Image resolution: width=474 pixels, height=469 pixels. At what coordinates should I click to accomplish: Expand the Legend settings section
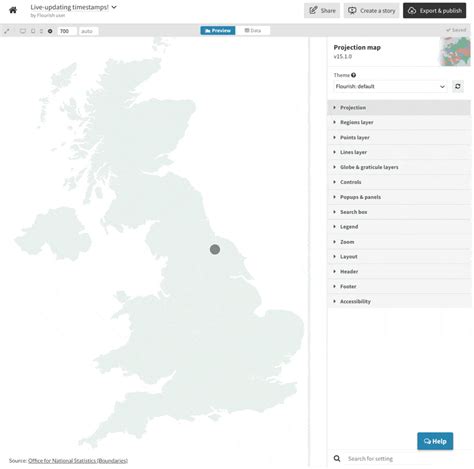point(399,227)
